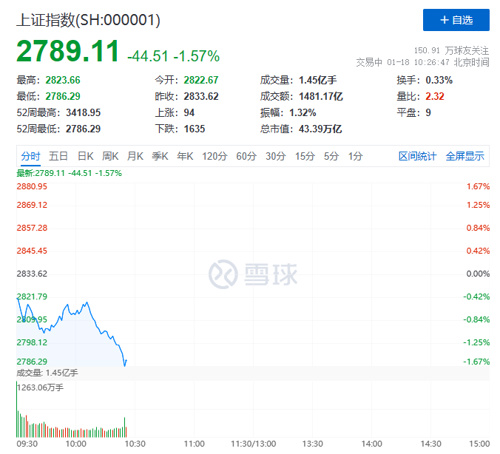Click the 下跌 count 1635

194,129
